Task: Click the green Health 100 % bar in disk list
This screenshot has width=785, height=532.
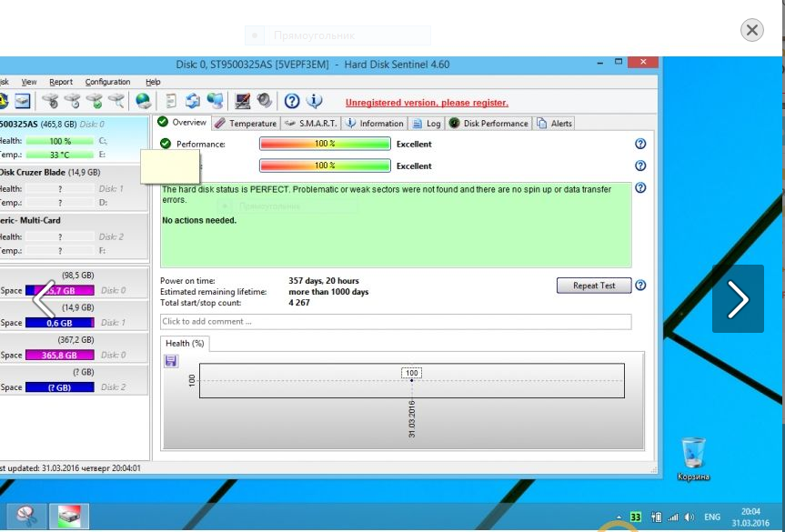Action: [59, 141]
